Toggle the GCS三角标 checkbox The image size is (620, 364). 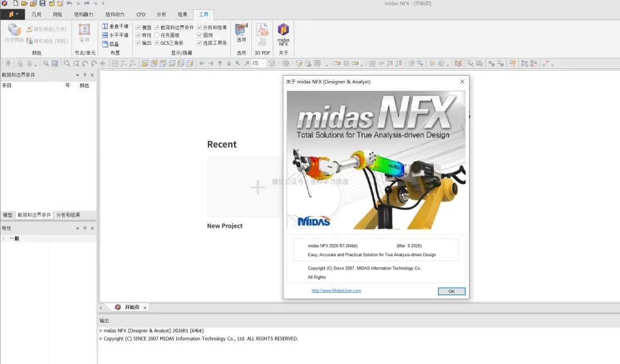tap(157, 42)
